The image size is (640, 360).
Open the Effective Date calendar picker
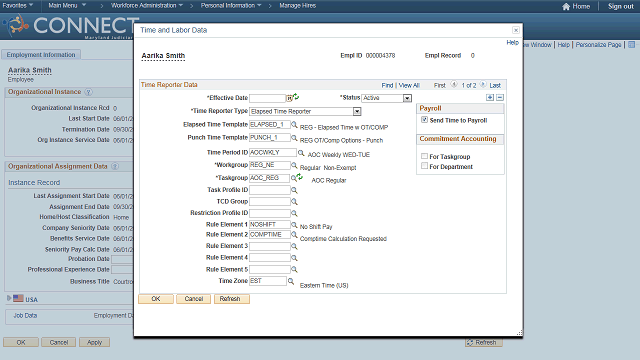[289, 98]
